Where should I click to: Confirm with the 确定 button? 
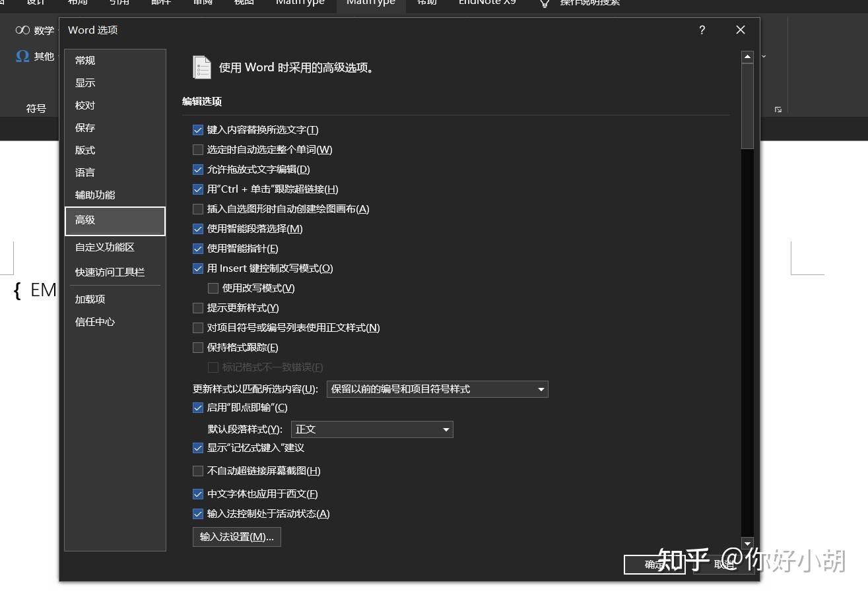(x=655, y=565)
